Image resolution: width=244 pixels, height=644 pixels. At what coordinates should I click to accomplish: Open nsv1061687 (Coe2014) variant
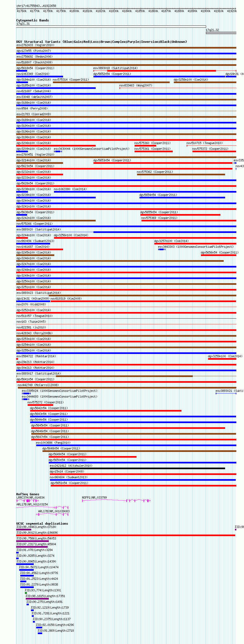[x=33, y=247]
